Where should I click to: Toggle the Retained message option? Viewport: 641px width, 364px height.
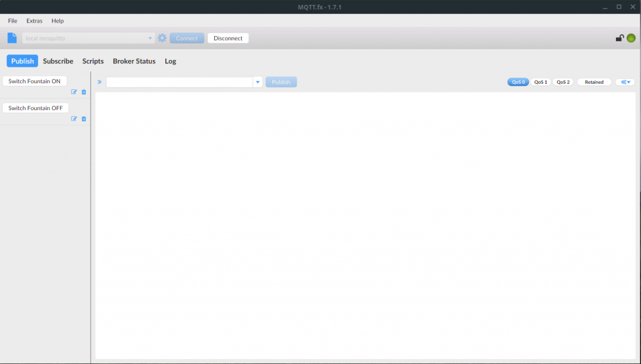click(x=594, y=82)
